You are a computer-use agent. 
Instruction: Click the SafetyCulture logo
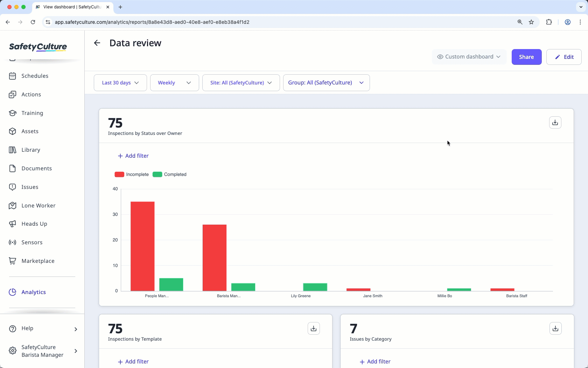38,47
